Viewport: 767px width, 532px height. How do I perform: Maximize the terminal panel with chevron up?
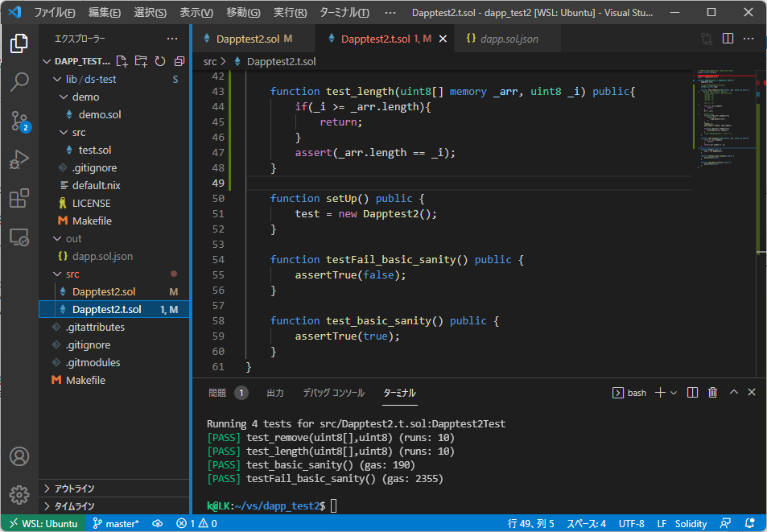point(733,393)
